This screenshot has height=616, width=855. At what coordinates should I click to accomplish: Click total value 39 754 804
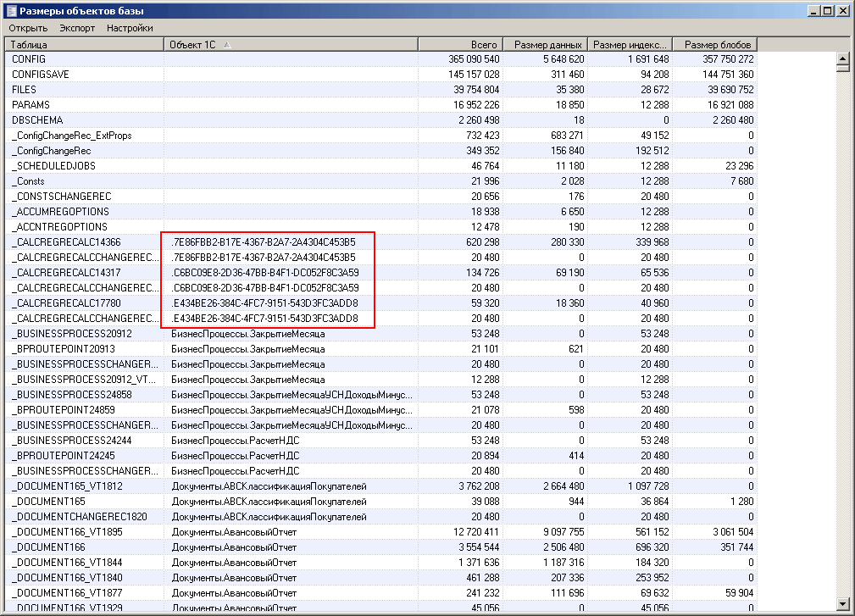[476, 90]
